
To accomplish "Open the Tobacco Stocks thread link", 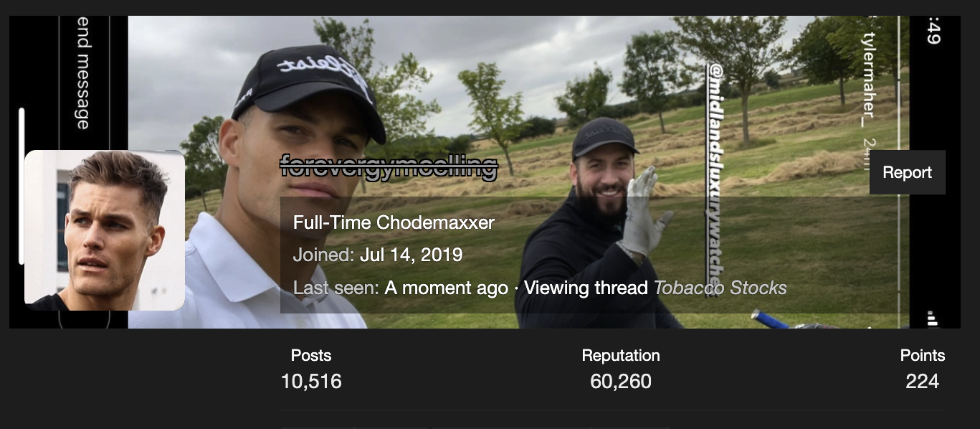I will [720, 288].
